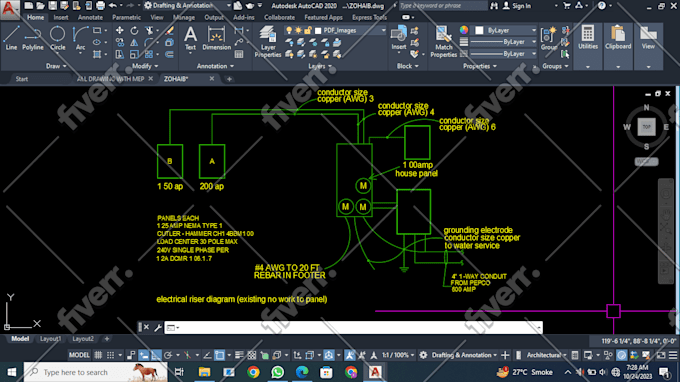Click Sign In

click(517, 6)
